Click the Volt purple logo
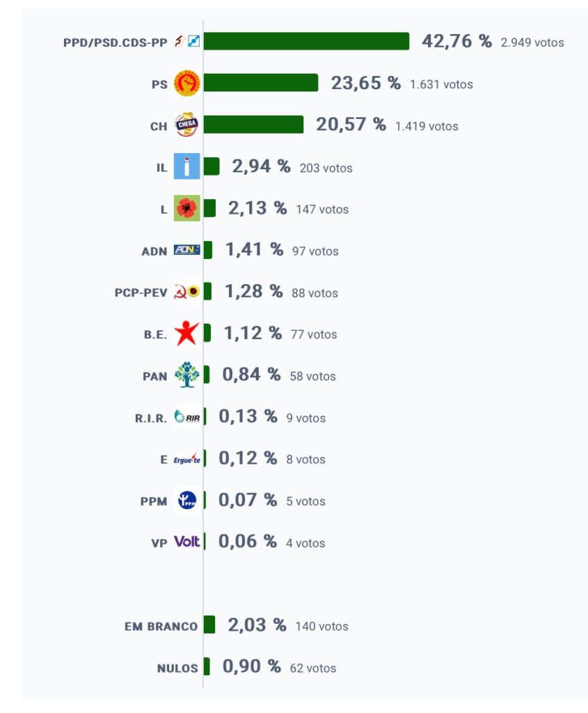 pyautogui.click(x=186, y=541)
